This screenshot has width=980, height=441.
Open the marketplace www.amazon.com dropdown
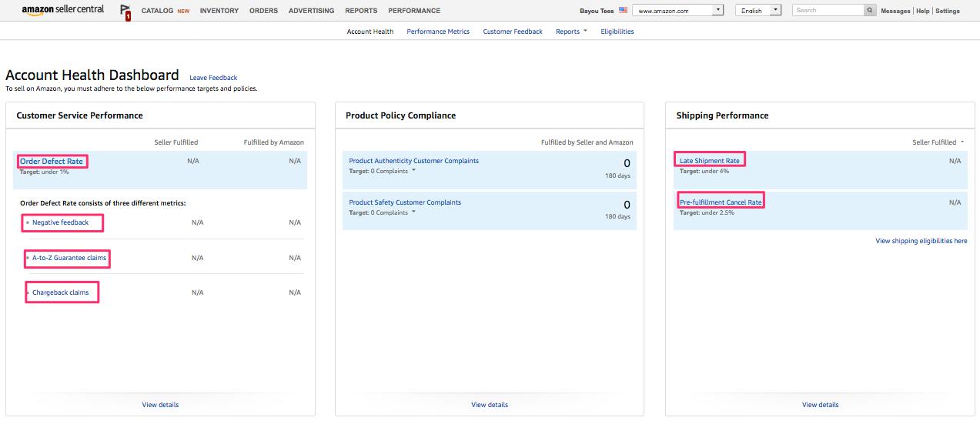point(678,11)
